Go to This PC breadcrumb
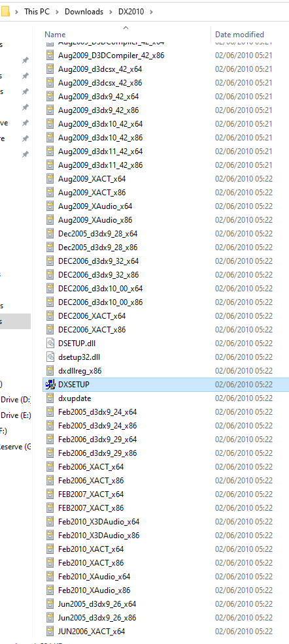This screenshot has width=289, height=644. [x=37, y=12]
